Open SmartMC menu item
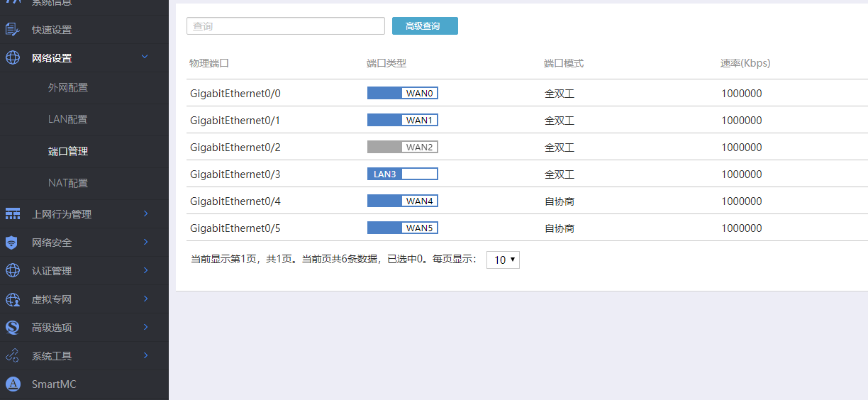 pyautogui.click(x=84, y=384)
